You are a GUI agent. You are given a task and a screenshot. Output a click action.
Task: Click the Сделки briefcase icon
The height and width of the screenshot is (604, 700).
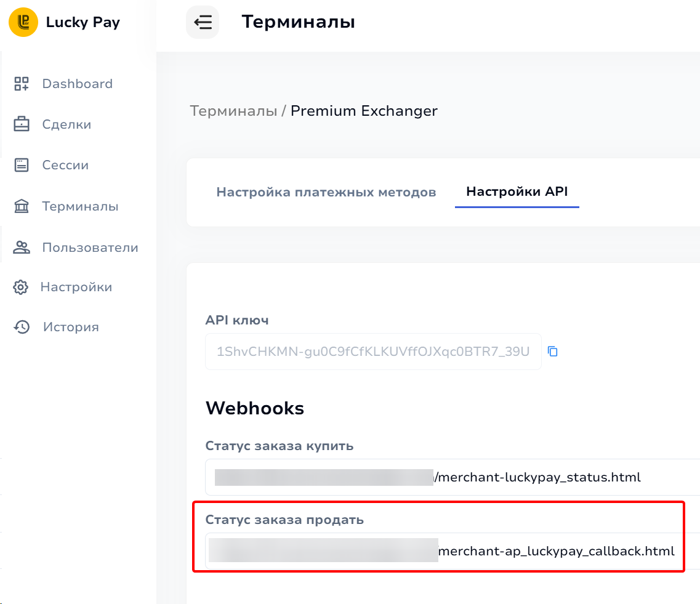(22, 124)
